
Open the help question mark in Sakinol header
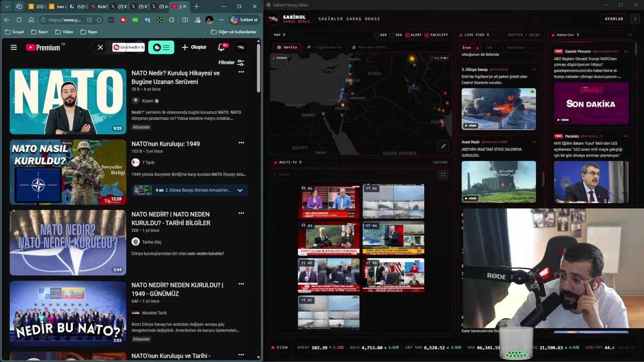[635, 19]
